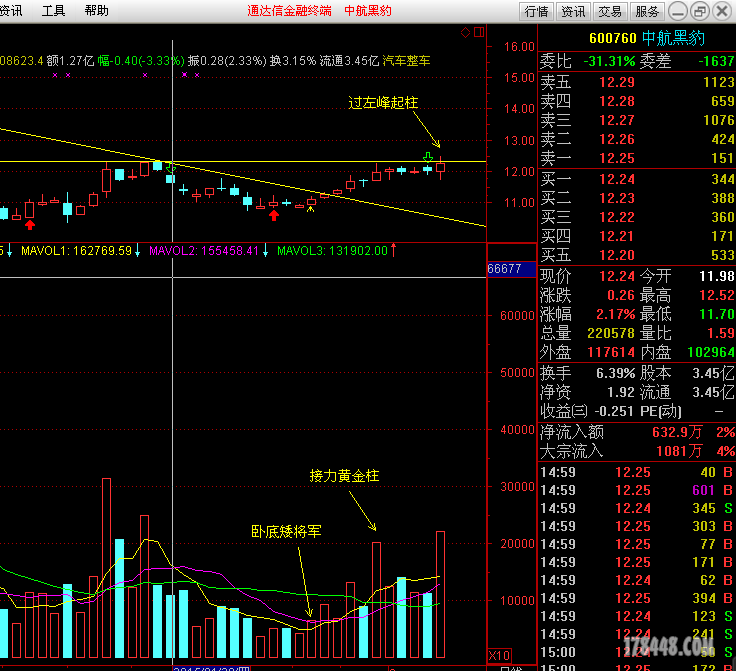Click the red split-window icon above the chart
736x671 pixels.
(479, 32)
